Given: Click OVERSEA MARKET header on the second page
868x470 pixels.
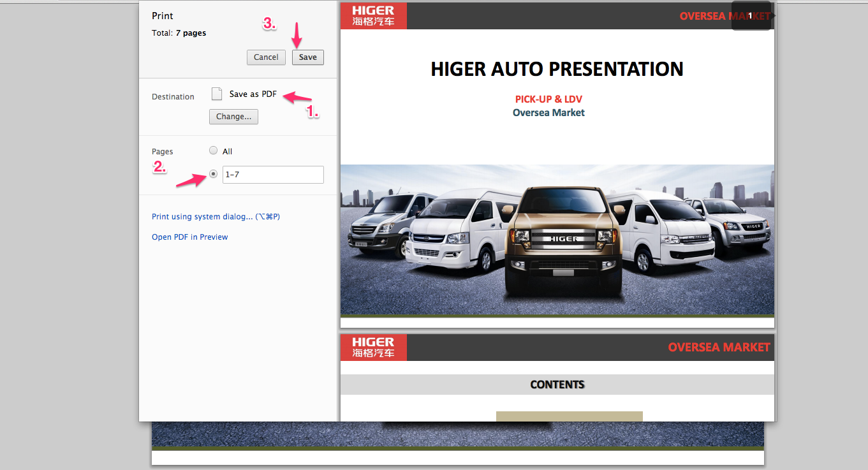Looking at the screenshot, I should pos(719,348).
